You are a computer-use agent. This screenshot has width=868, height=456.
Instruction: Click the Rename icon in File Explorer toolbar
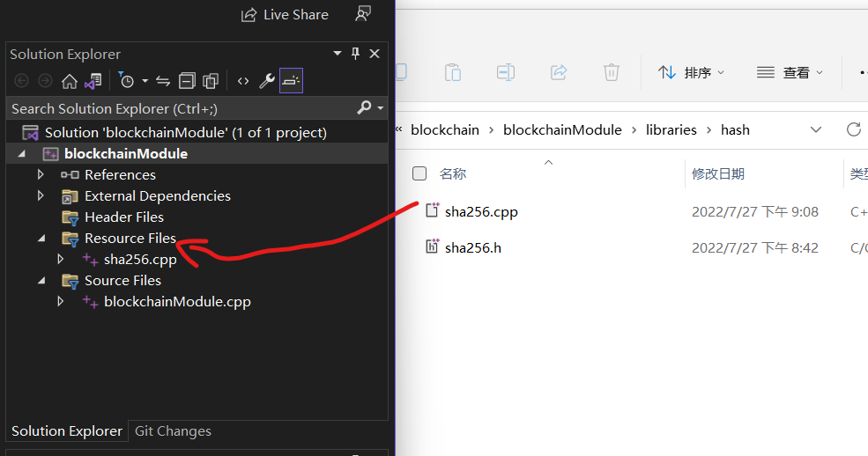[x=506, y=72]
